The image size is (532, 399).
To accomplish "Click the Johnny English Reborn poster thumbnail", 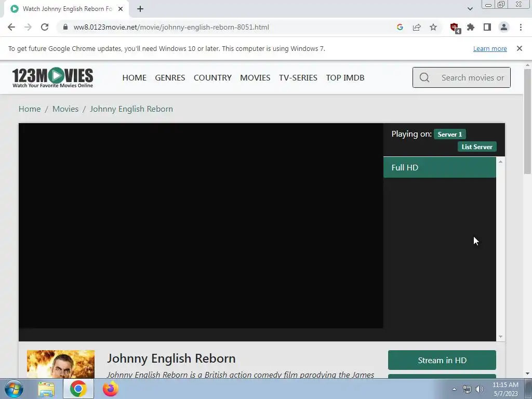I will click(61, 364).
